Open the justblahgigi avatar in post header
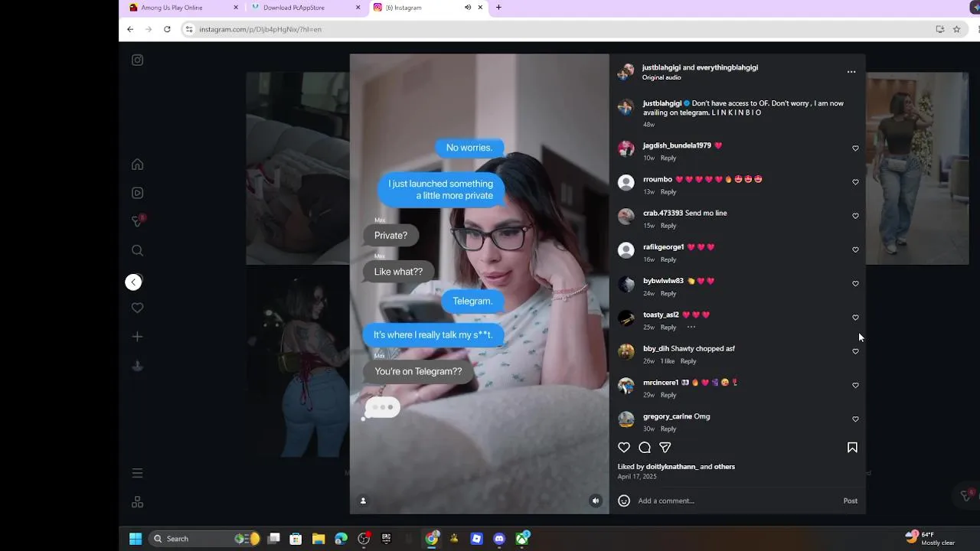Image resolution: width=980 pixels, height=551 pixels. (626, 72)
